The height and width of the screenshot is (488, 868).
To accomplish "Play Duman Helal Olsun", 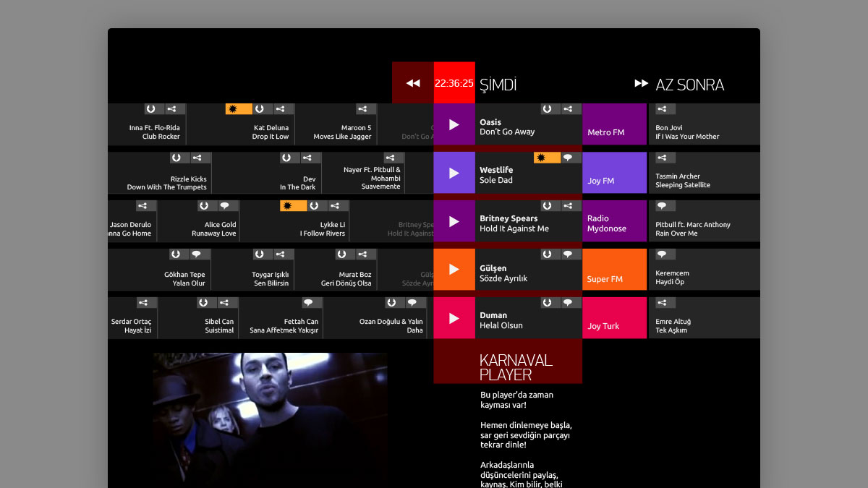I will (x=454, y=318).
